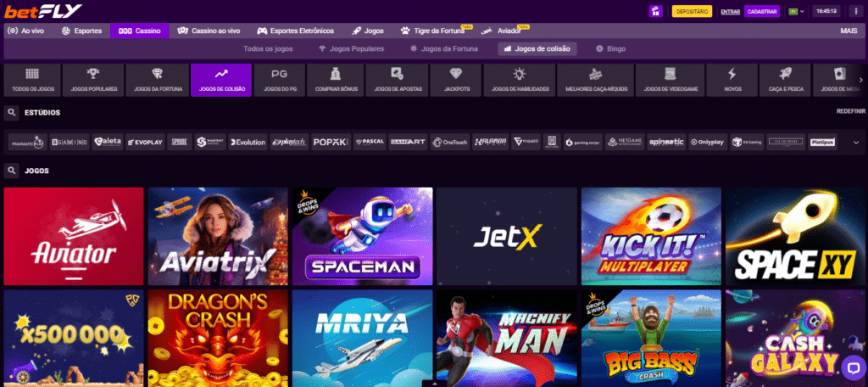Choose the JOGOS DE APOSTAS category tile
The height and width of the screenshot is (387, 868).
pyautogui.click(x=397, y=80)
